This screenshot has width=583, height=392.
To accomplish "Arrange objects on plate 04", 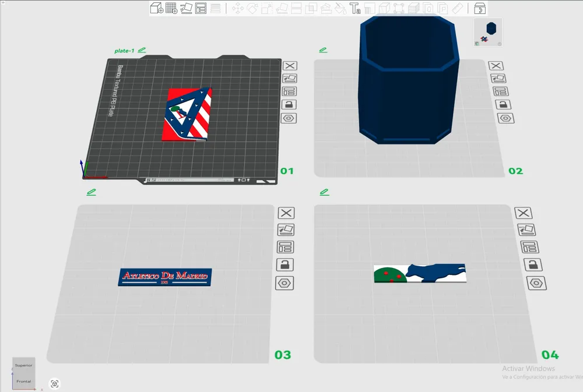I will (x=530, y=247).
